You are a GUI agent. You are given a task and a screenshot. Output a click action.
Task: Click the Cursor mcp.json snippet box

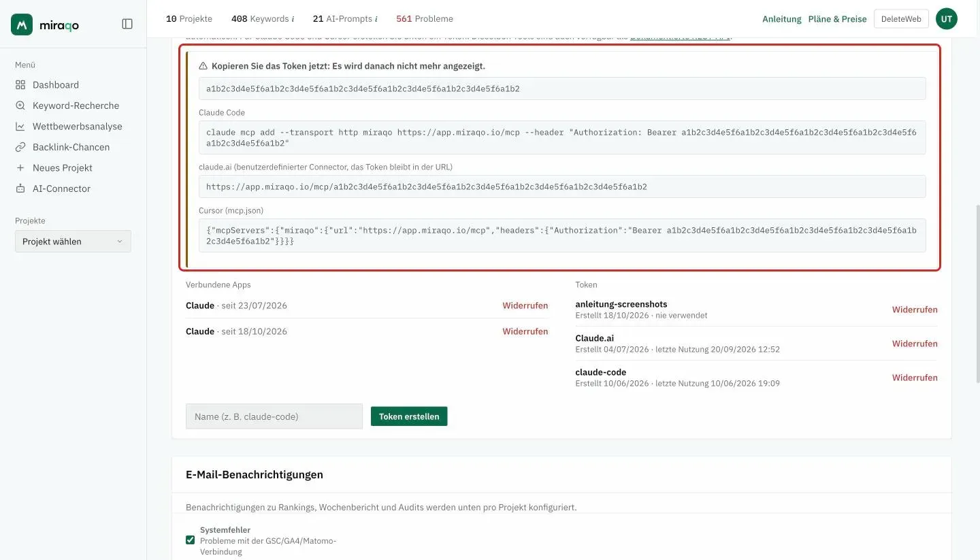point(562,235)
